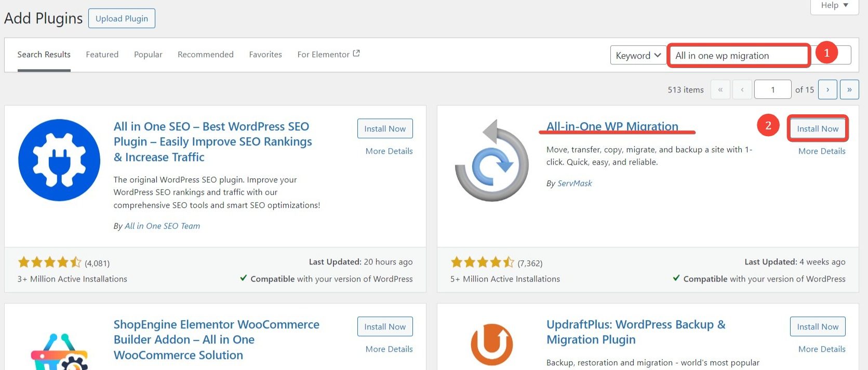Install the ShopEngine Elementor WooCommerce plugin
868x370 pixels.
click(385, 327)
